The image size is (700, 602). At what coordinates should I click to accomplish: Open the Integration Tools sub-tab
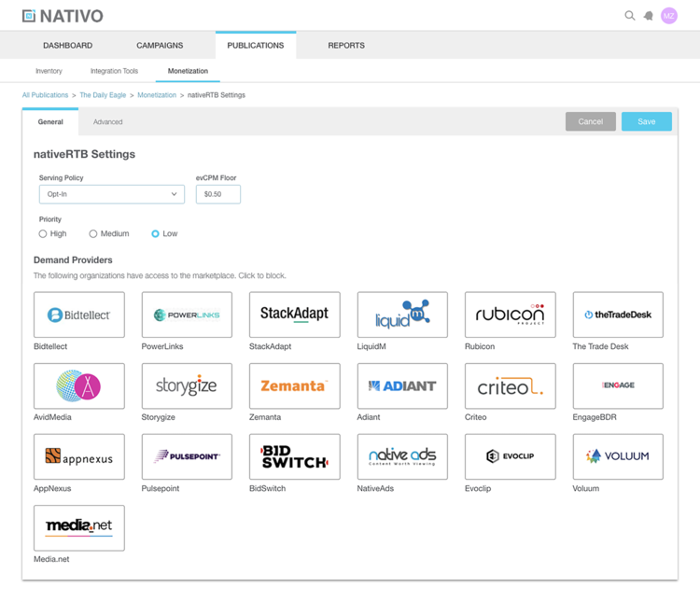click(x=114, y=71)
